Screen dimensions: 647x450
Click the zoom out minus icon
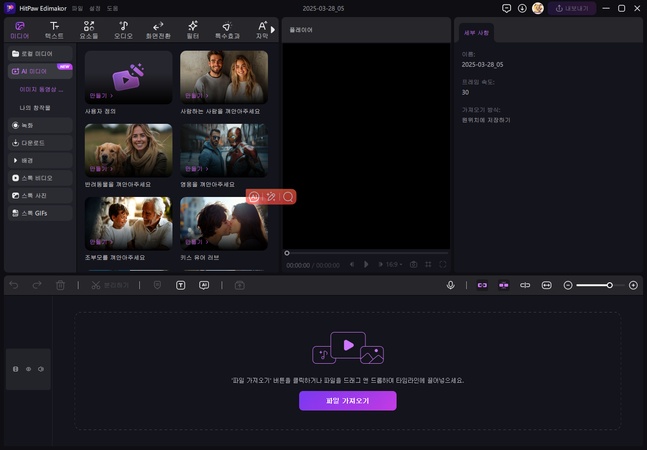(568, 285)
